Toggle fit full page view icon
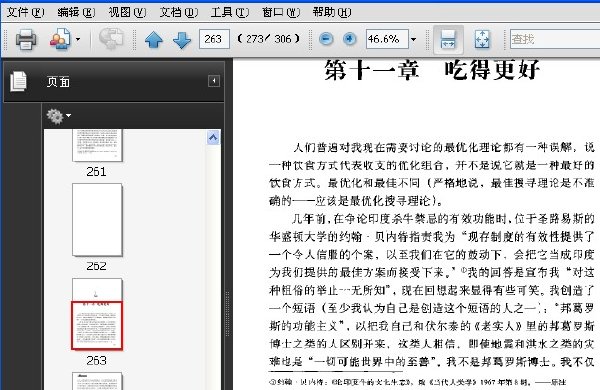The image size is (600, 390). [x=482, y=39]
